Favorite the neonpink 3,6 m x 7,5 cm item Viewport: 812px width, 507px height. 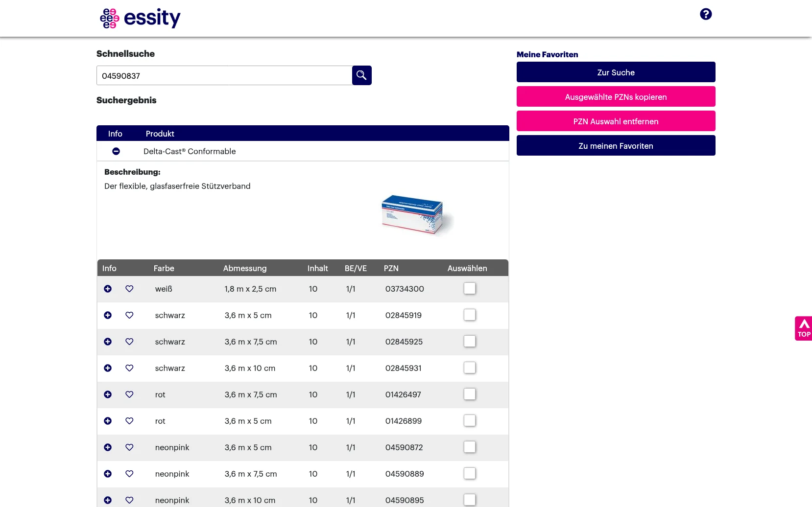point(129,474)
